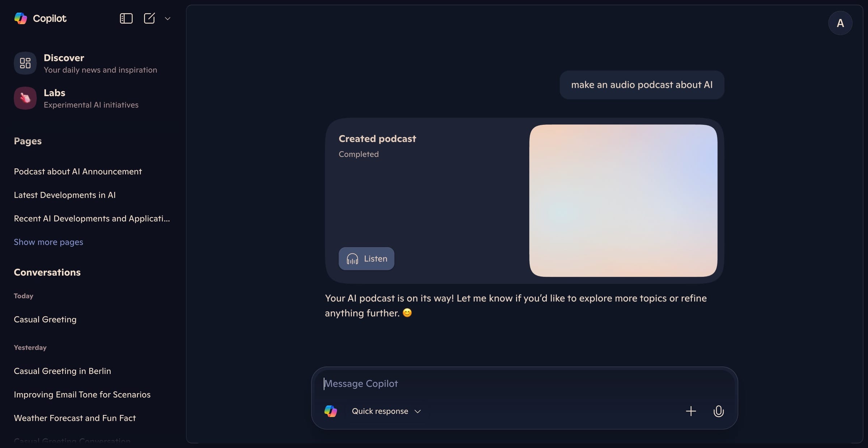
Task: Click the plus attachment icon
Action: pyautogui.click(x=691, y=411)
